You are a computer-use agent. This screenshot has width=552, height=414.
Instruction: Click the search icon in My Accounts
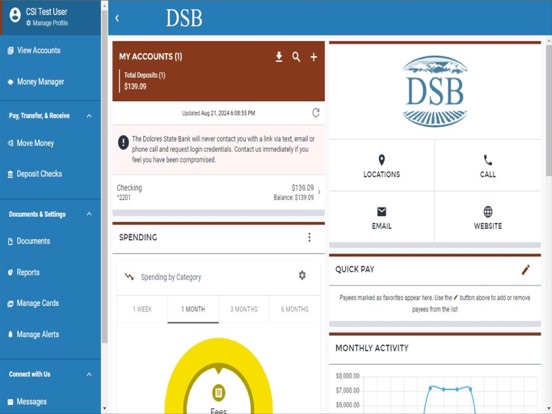coord(296,57)
